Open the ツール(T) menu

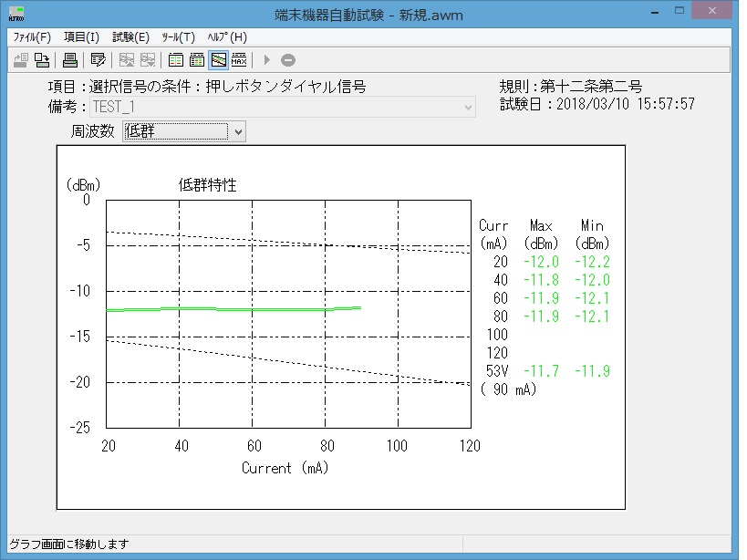(176, 37)
